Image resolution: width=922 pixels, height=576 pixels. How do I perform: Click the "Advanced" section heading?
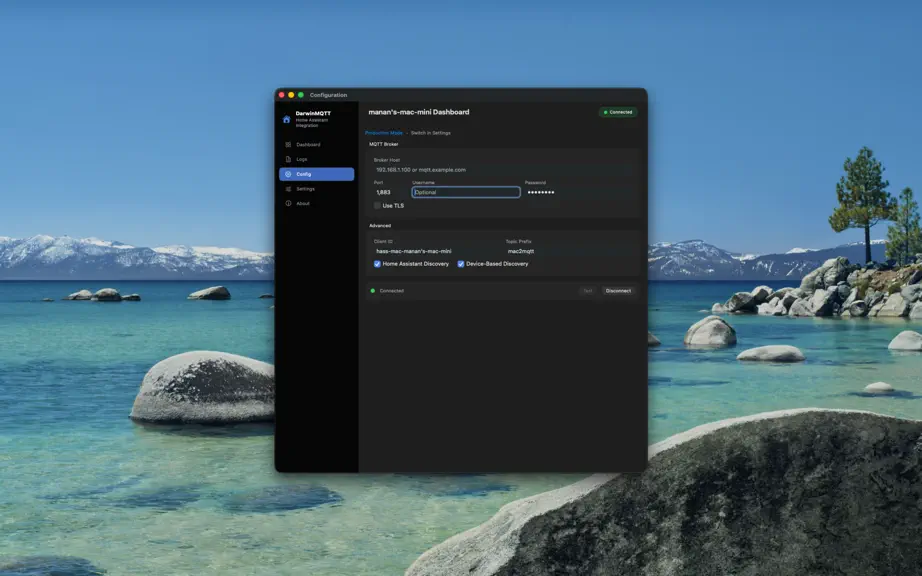point(380,226)
